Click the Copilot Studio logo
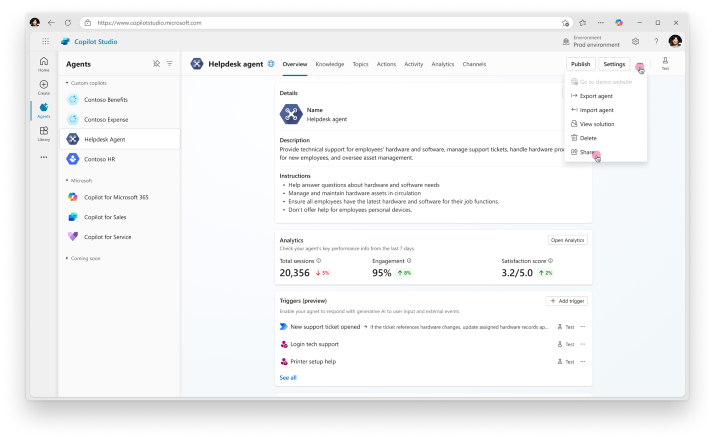Screen dimensions: 715x440 (89, 41)
